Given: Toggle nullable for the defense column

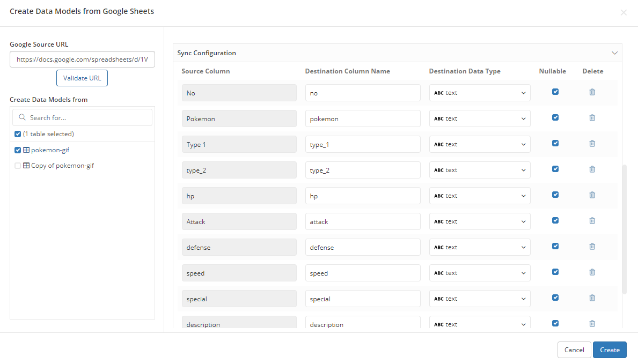Looking at the screenshot, I should [555, 246].
